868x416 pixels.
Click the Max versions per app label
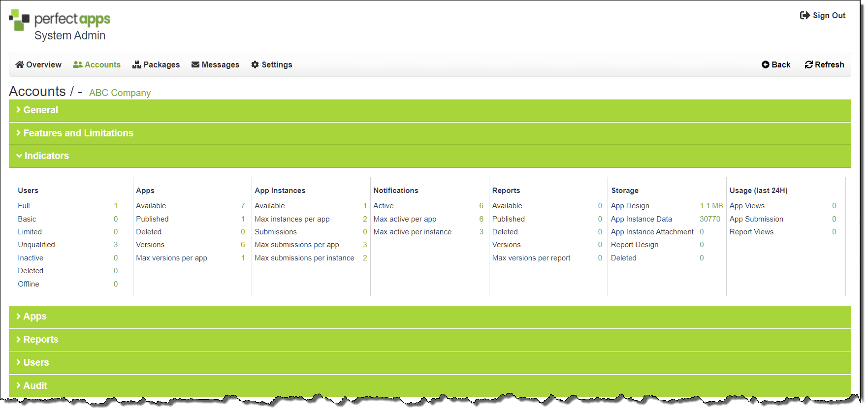(x=171, y=258)
